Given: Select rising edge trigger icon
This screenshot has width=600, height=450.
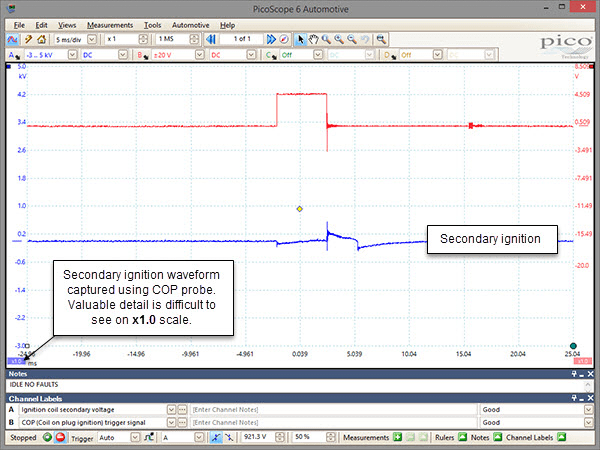Looking at the screenshot, I should point(216,437).
